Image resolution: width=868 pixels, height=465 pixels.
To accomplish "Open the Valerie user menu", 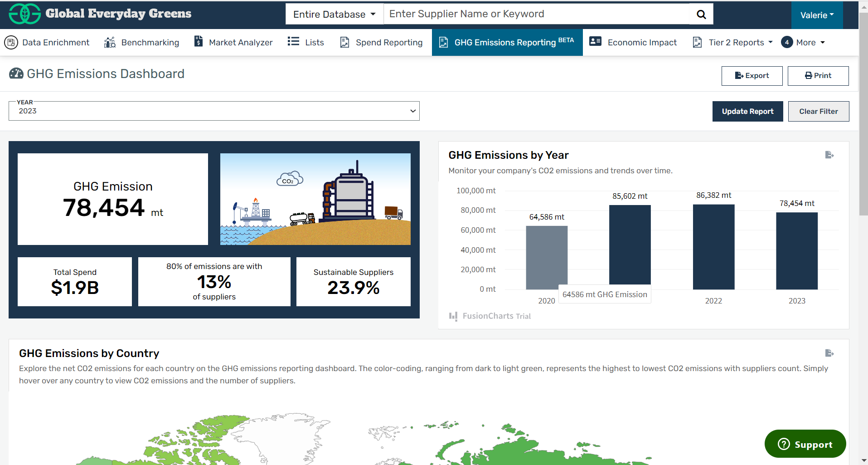I will (x=816, y=15).
